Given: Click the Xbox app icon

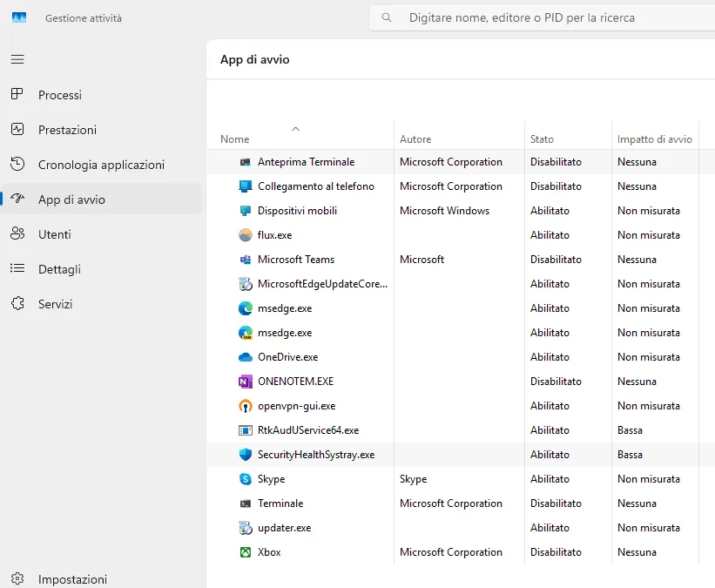Looking at the screenshot, I should tap(246, 551).
